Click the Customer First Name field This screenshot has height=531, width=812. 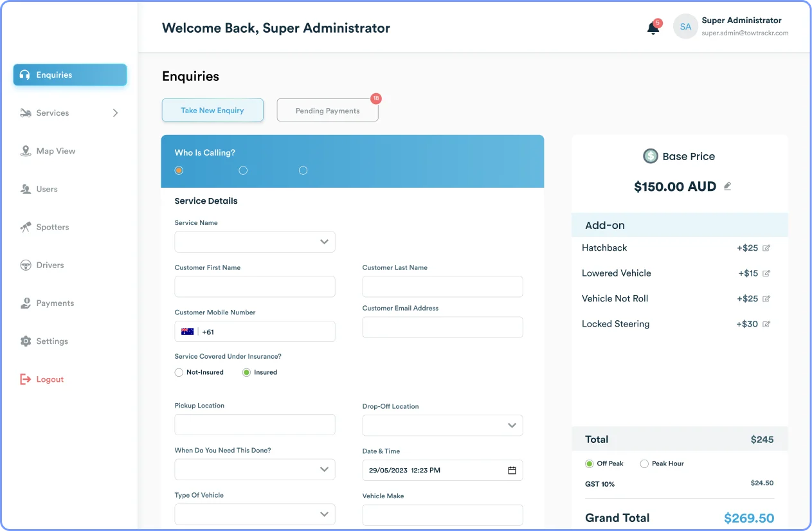click(255, 287)
